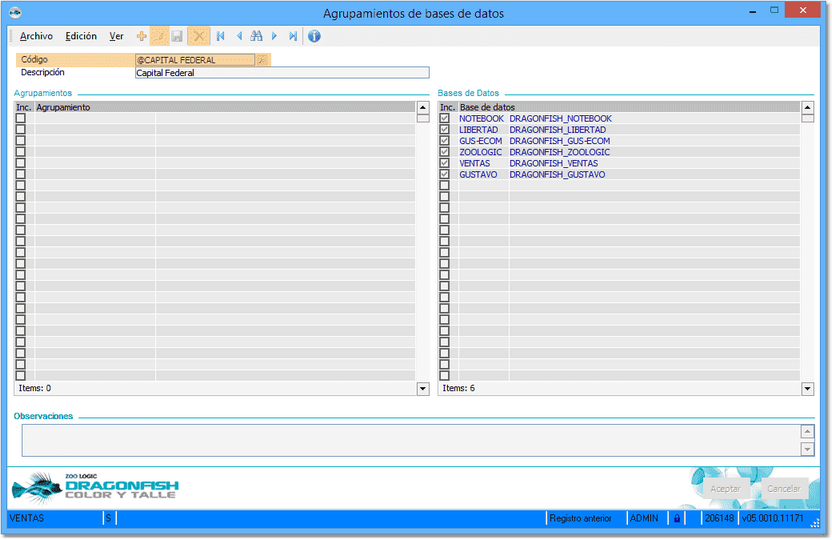Click Items: 0 counter label
832x540 pixels.
pyautogui.click(x=34, y=388)
